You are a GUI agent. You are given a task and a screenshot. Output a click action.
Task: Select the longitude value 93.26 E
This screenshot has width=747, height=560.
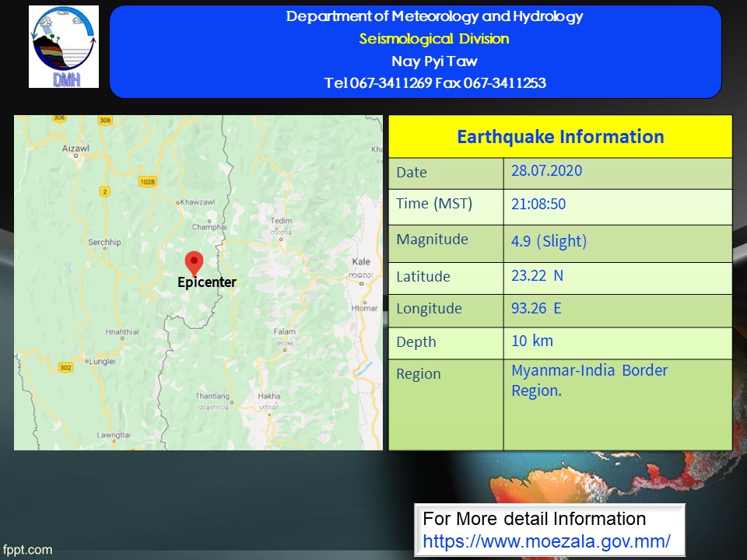click(x=536, y=308)
